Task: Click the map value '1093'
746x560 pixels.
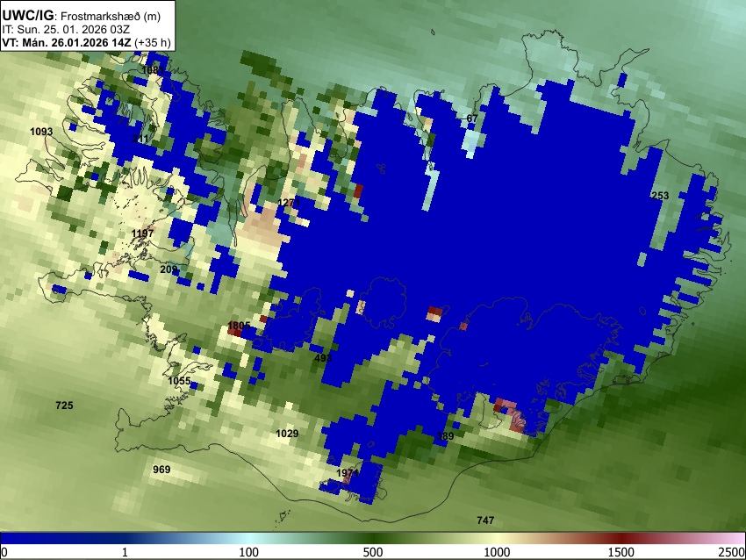Action: tap(41, 132)
